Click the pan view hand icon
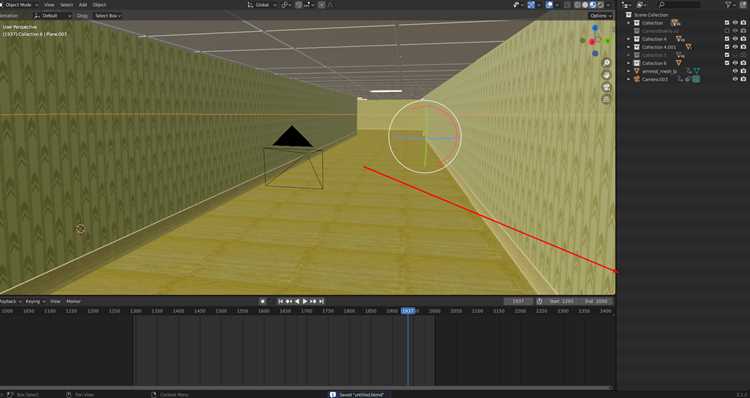Viewport: 750px width, 398px height. coord(607,75)
